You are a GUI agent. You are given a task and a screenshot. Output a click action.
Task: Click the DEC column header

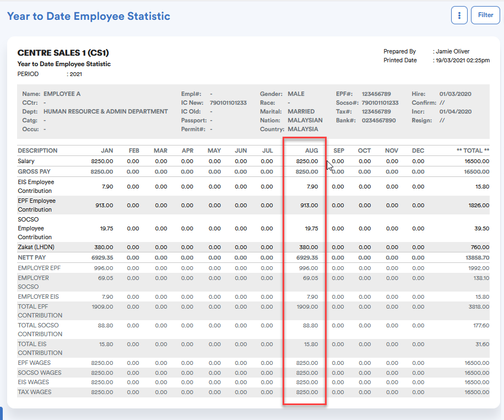(x=418, y=150)
